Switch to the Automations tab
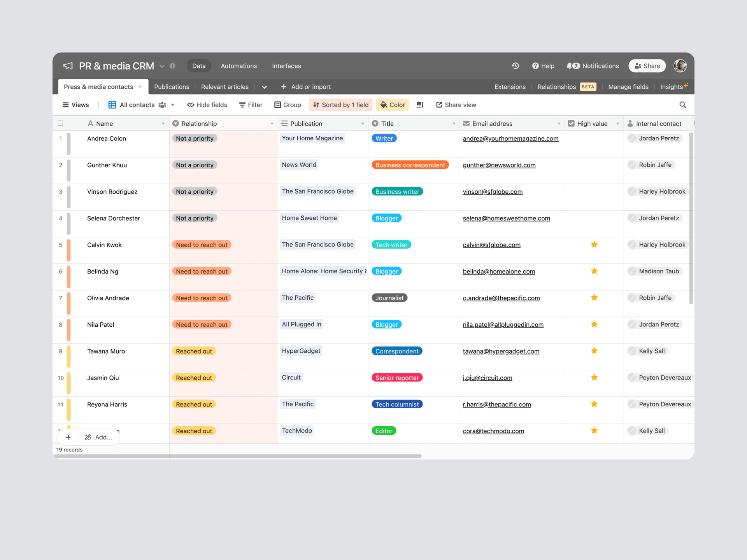Viewport: 747px width, 560px height. click(239, 66)
